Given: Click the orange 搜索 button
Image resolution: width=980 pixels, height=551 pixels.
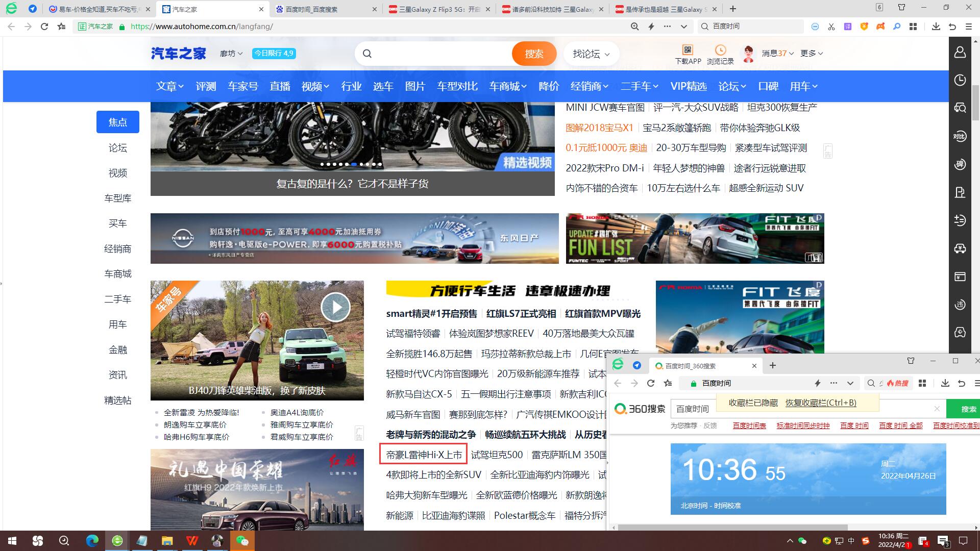Looking at the screenshot, I should [534, 54].
